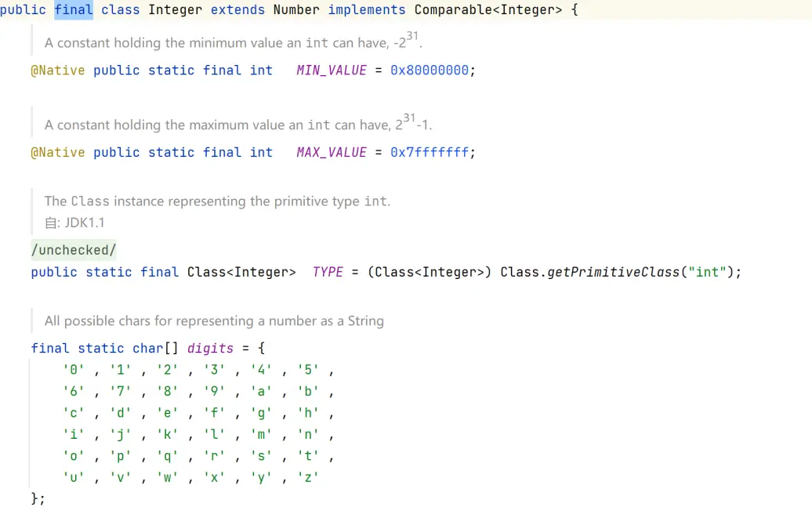Click the /unchecked/ annotation text
The width and height of the screenshot is (812, 514).
tap(73, 250)
